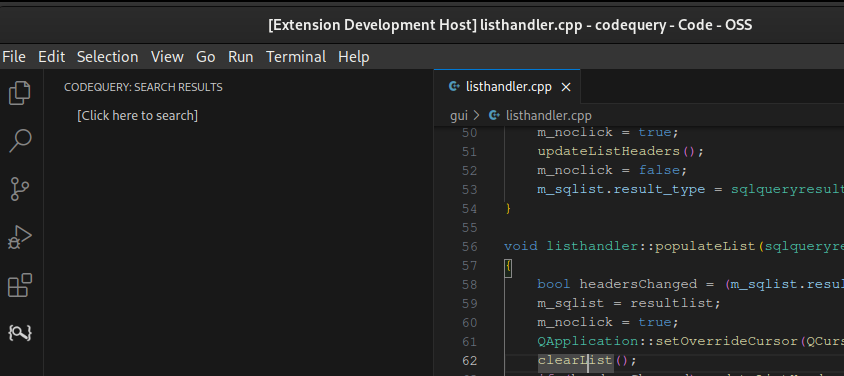Click line number 56 in the gutter
844x376 pixels.
(x=470, y=246)
